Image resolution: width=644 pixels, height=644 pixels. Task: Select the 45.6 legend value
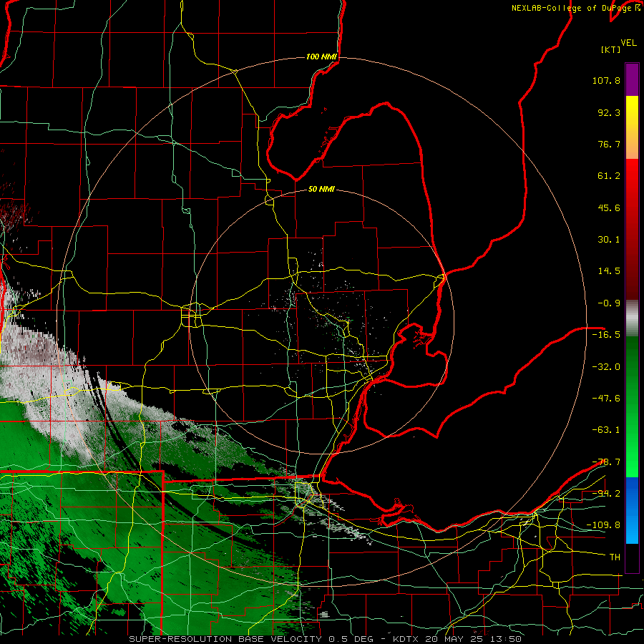click(x=609, y=208)
